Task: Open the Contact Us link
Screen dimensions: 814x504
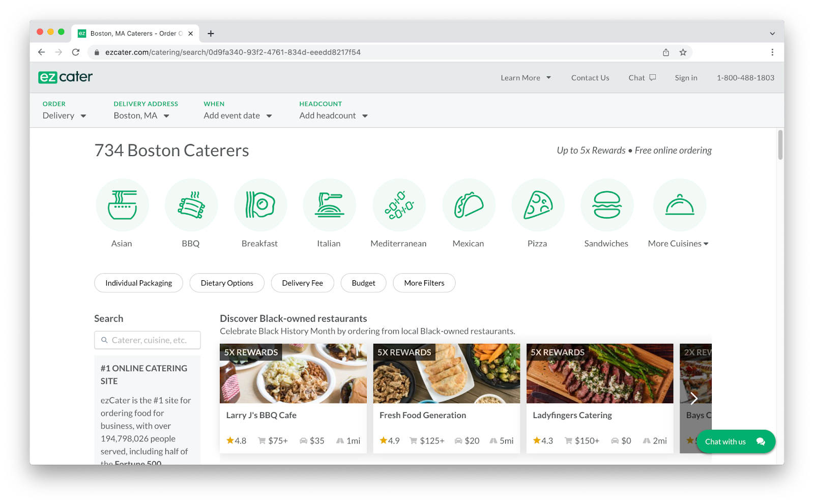Action: [590, 78]
